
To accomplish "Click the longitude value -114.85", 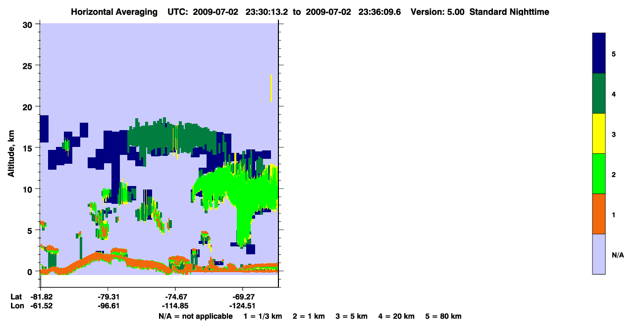I will (x=175, y=306).
